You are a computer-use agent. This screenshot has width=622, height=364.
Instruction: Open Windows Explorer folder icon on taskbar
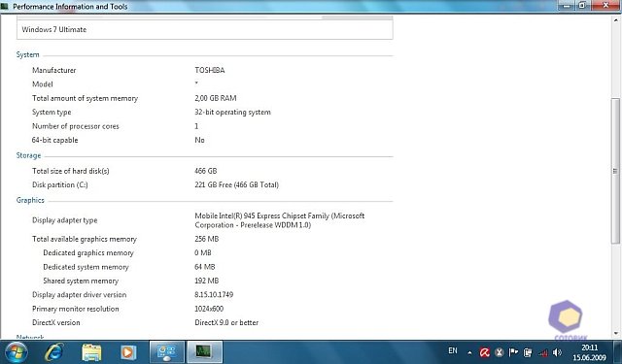point(91,352)
